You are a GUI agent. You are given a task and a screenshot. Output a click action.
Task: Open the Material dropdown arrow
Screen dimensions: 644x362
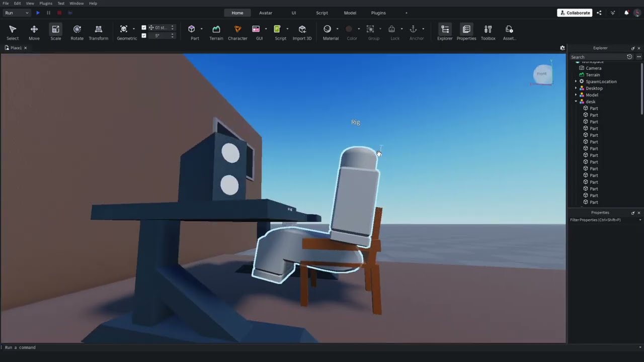click(337, 29)
